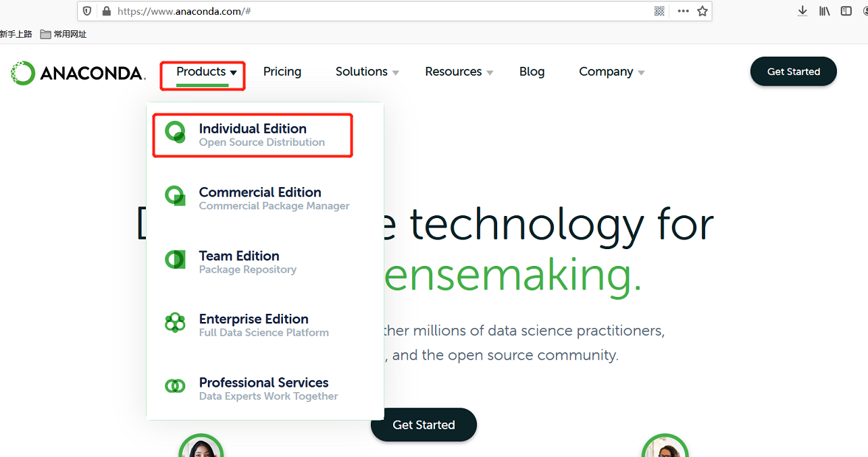Viewport: 868px width, 457px height.
Task: Click Get Started button below the headline
Action: (424, 425)
